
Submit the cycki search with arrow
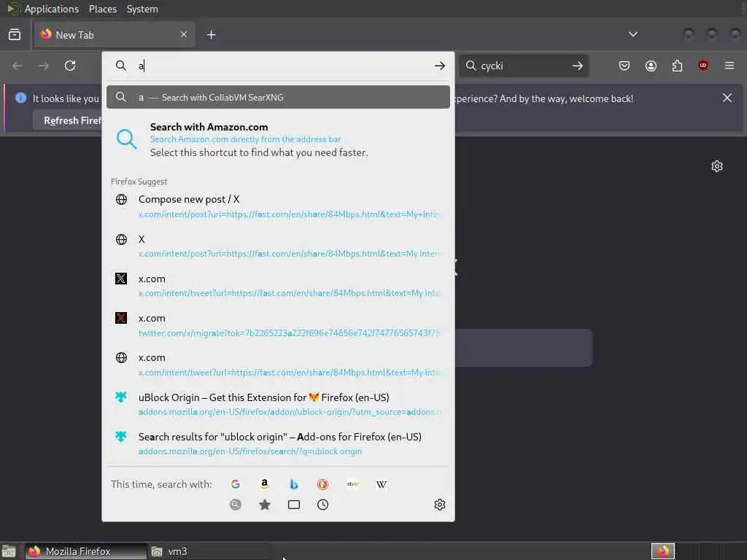(578, 66)
